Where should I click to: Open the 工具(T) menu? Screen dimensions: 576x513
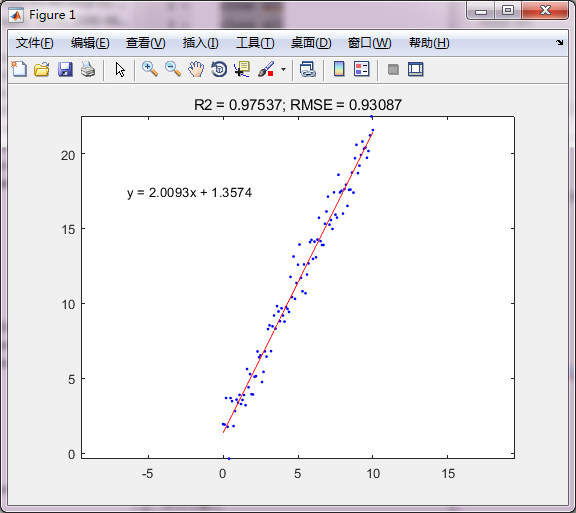pos(255,43)
